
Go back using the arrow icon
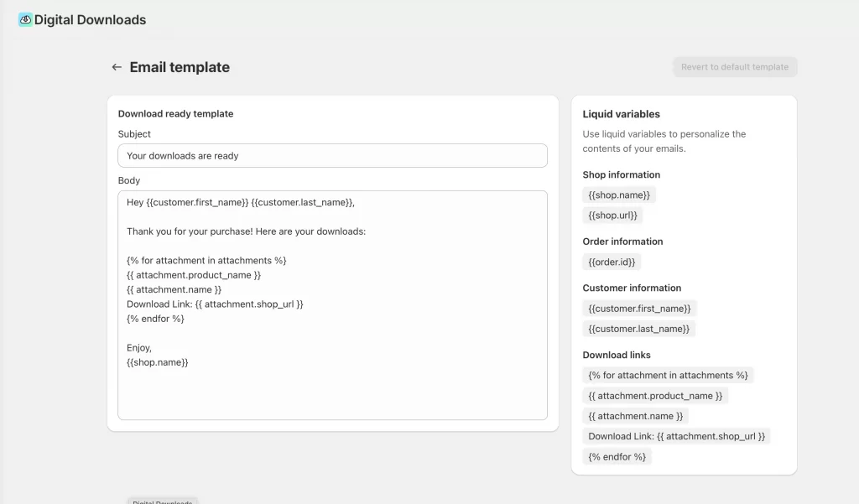click(x=117, y=67)
